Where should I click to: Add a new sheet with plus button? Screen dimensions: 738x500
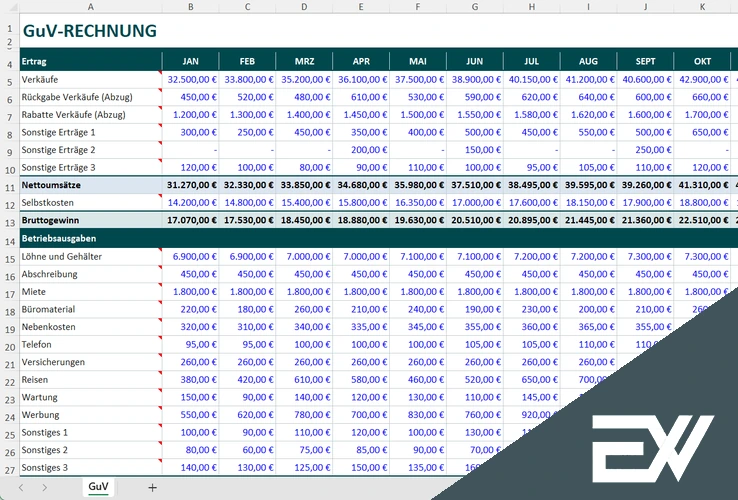(x=152, y=488)
